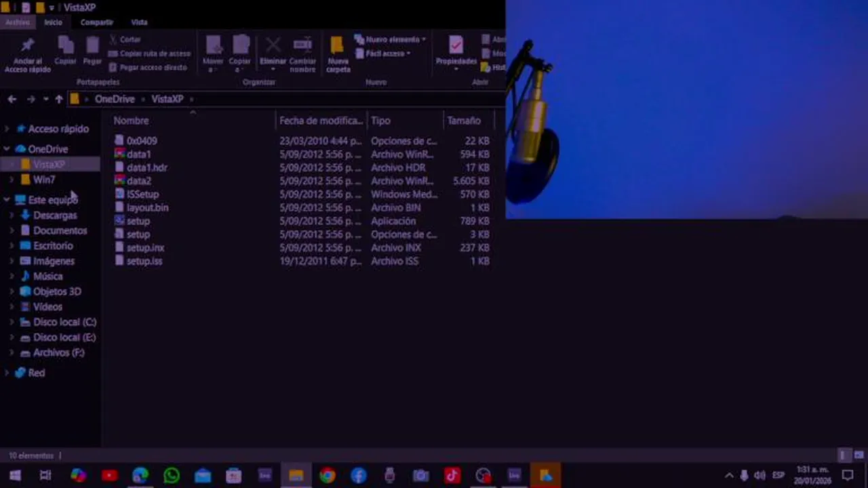Select VistaXP folder in the sidebar

pos(49,165)
